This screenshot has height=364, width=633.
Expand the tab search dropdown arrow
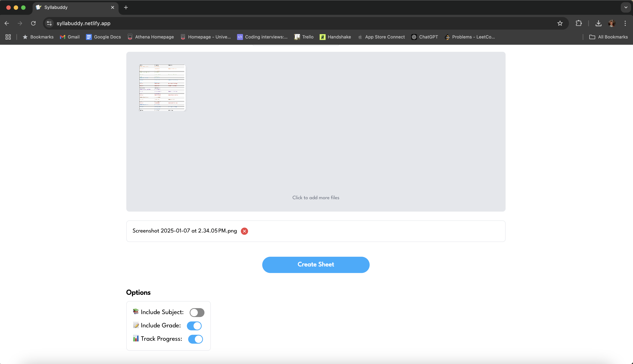pyautogui.click(x=626, y=7)
